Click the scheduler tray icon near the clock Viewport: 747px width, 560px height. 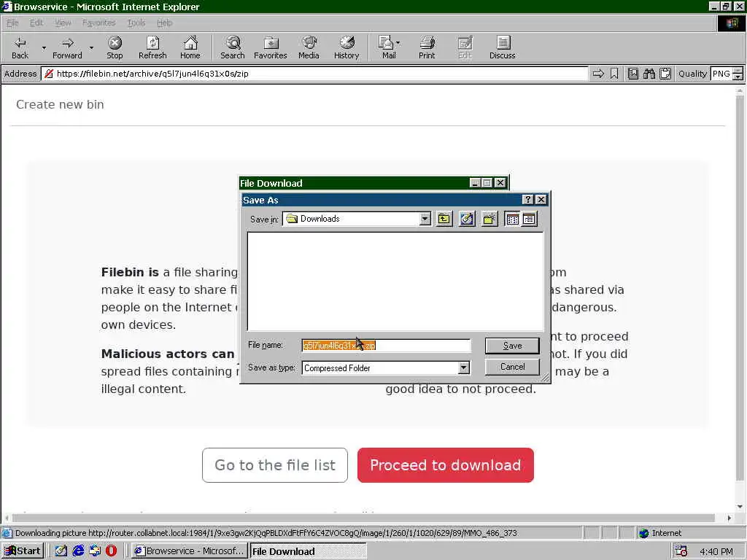click(681, 551)
